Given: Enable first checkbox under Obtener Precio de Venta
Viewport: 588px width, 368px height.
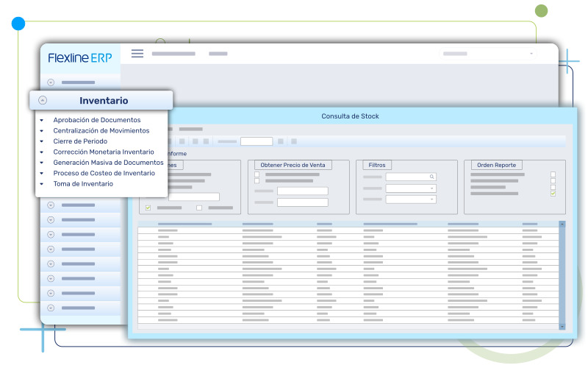Looking at the screenshot, I should (257, 174).
